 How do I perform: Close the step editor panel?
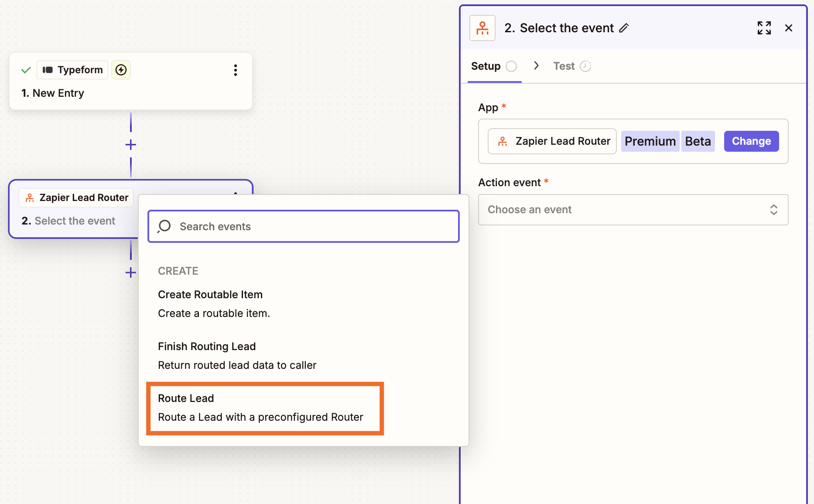789,28
